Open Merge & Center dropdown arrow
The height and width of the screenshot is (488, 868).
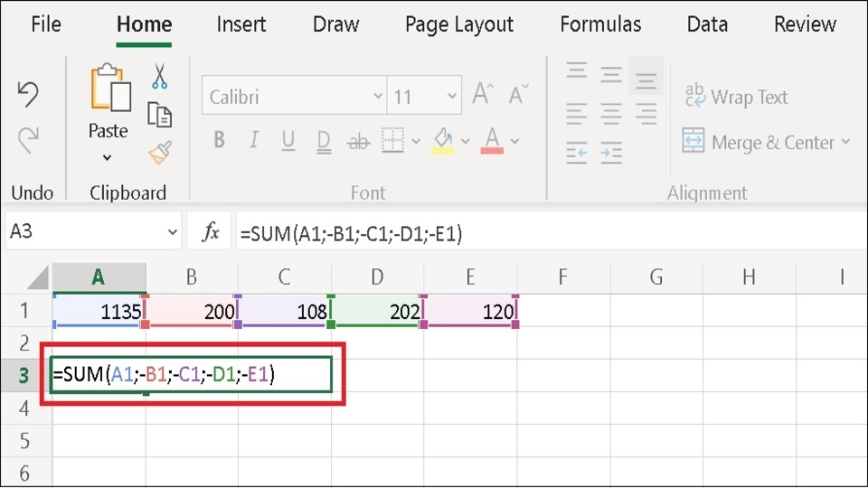[846, 142]
